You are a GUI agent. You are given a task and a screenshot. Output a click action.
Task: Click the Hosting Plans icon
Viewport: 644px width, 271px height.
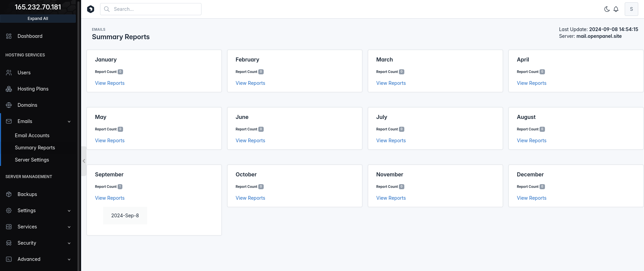9,89
